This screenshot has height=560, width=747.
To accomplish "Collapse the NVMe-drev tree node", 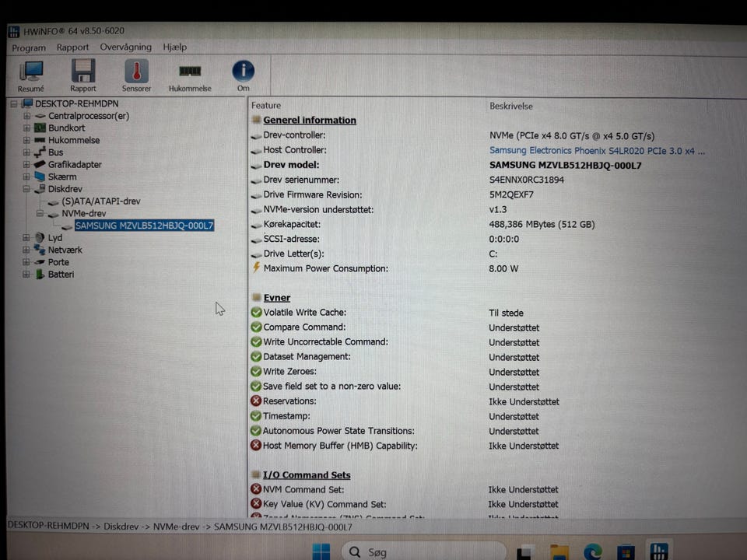I will coord(40,213).
